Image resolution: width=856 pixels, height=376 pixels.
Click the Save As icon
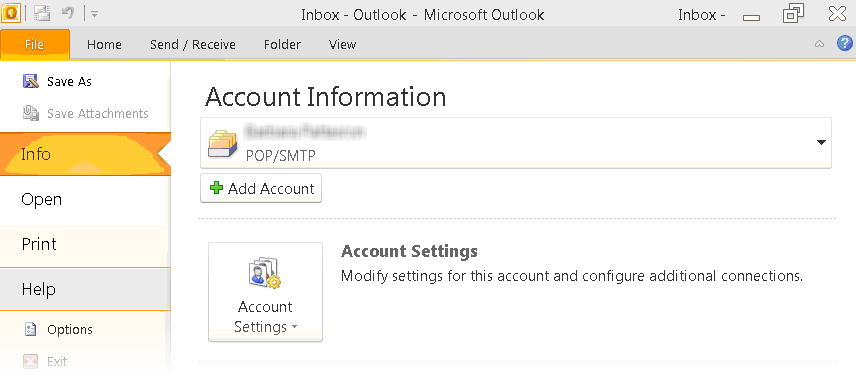[x=30, y=81]
